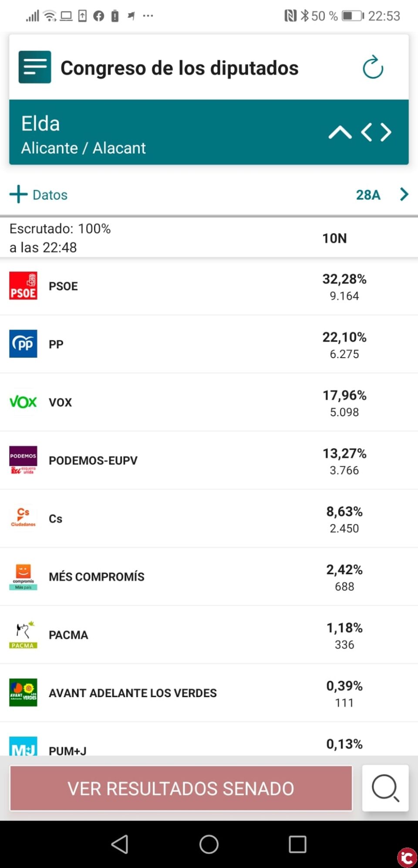
Task: Tap the 10N column header
Action: click(334, 238)
